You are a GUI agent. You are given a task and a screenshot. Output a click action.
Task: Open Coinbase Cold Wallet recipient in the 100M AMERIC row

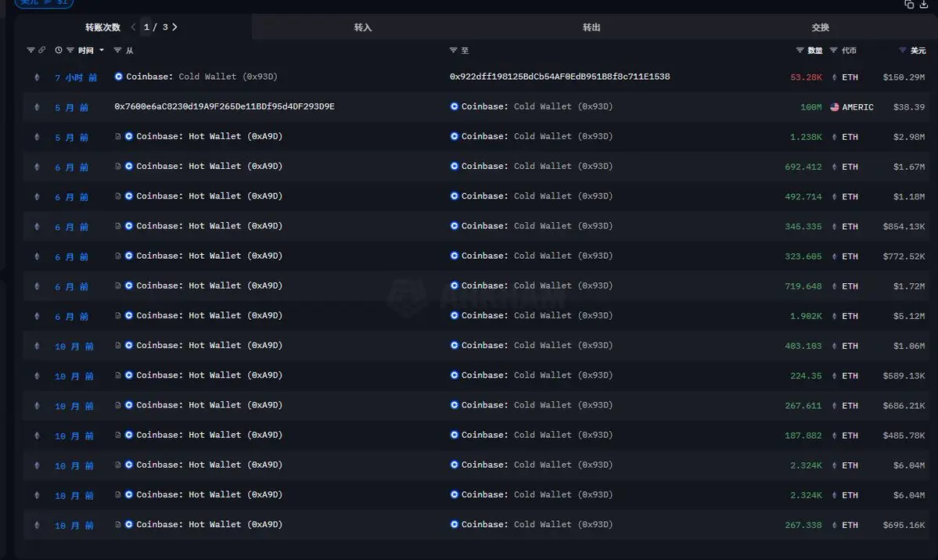tap(537, 106)
